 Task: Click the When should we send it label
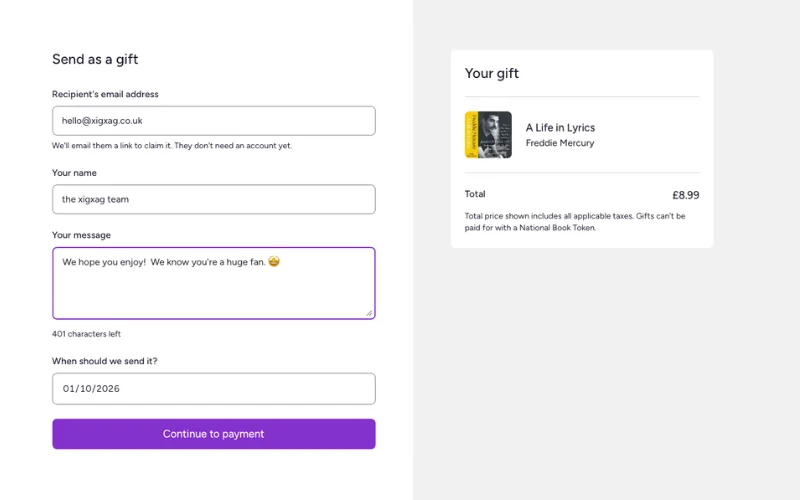(x=105, y=361)
